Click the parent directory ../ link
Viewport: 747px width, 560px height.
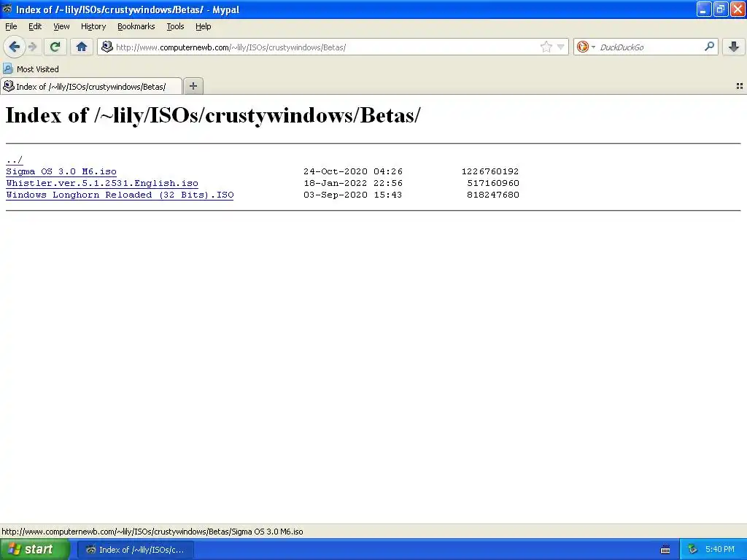tap(15, 160)
